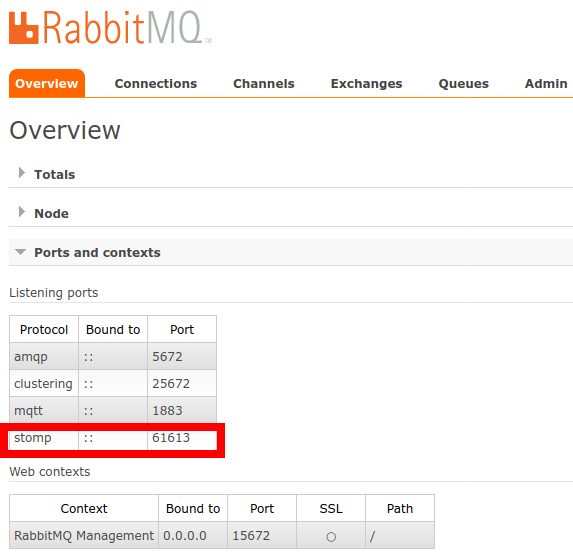573x558 pixels.
Task: Go to the Channels tab
Action: (x=263, y=84)
